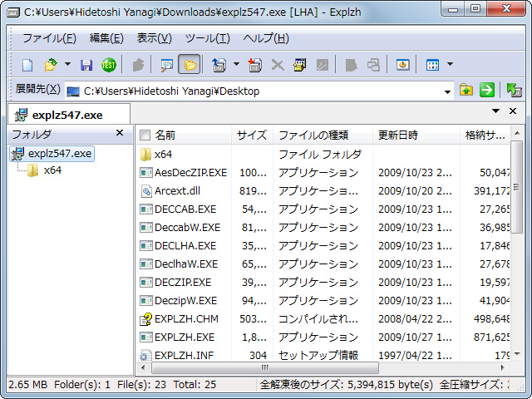Open the 編集(E) menu
The image size is (532, 399).
(106, 38)
